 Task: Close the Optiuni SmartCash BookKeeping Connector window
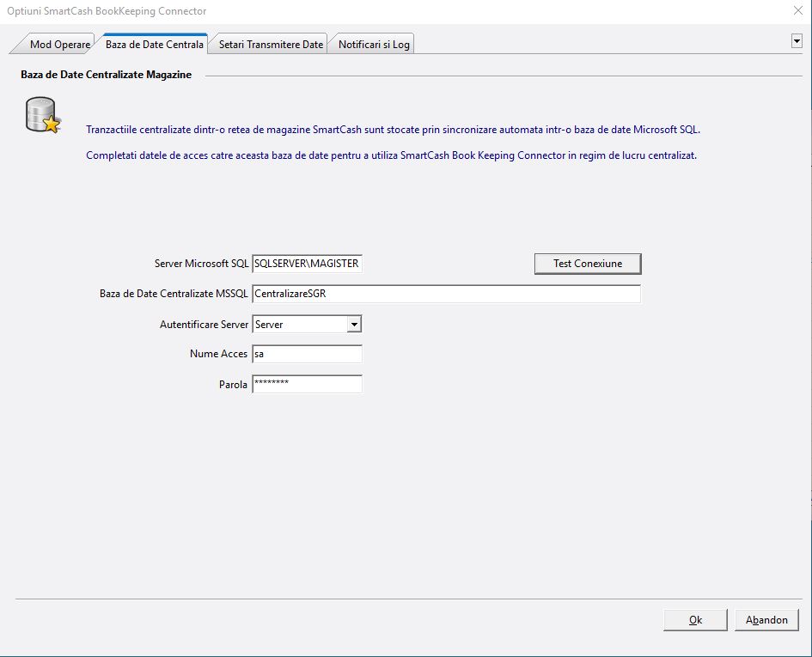(x=798, y=10)
